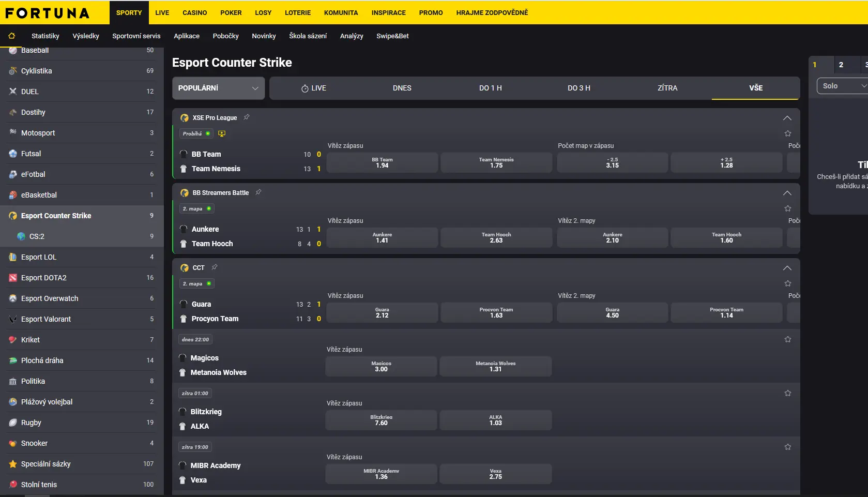Bet on Aunkere match winner at 1.41
Screen dimensions: 868x497
click(383, 237)
